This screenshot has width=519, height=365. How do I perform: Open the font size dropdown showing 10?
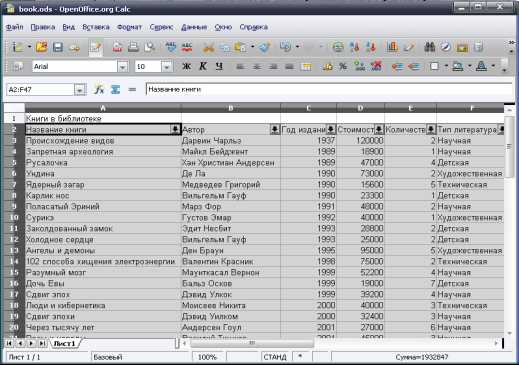pyautogui.click(x=167, y=67)
